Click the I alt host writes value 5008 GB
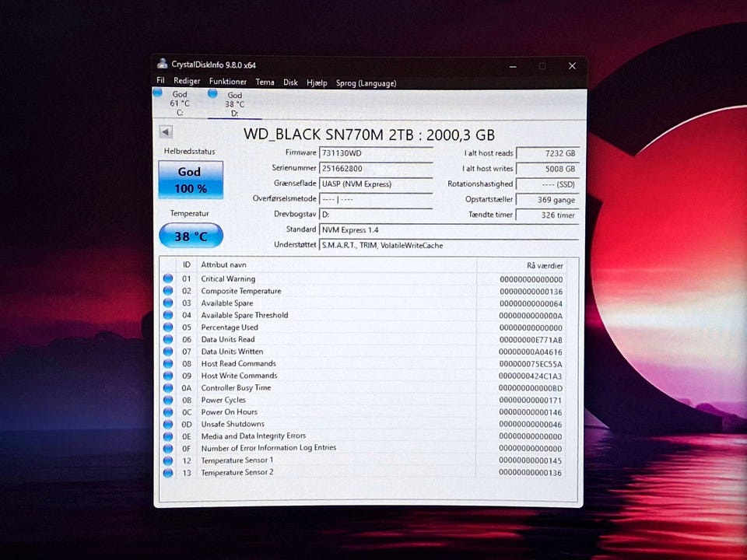 pos(548,169)
